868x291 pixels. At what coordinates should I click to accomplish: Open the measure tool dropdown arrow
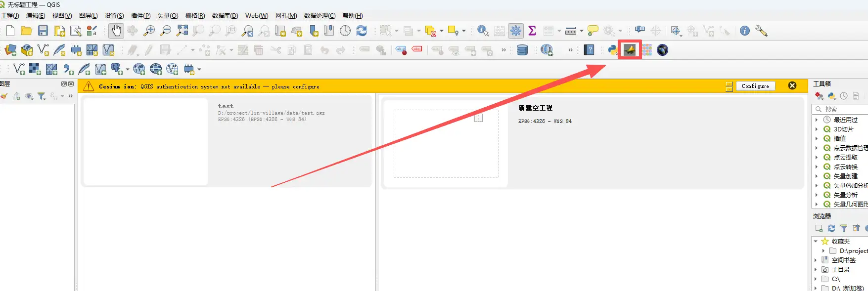pos(582,31)
